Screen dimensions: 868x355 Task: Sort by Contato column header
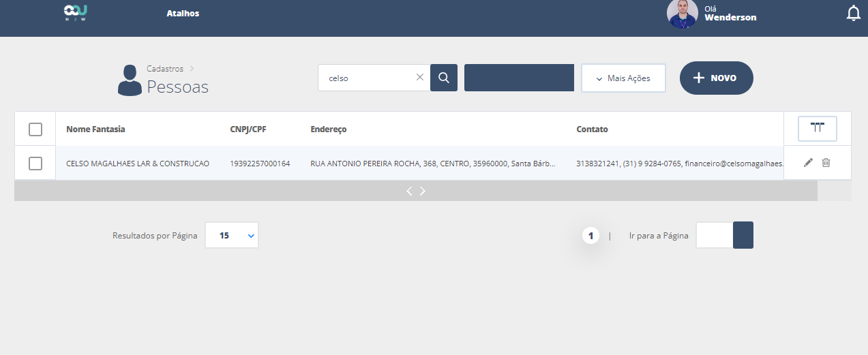point(592,129)
